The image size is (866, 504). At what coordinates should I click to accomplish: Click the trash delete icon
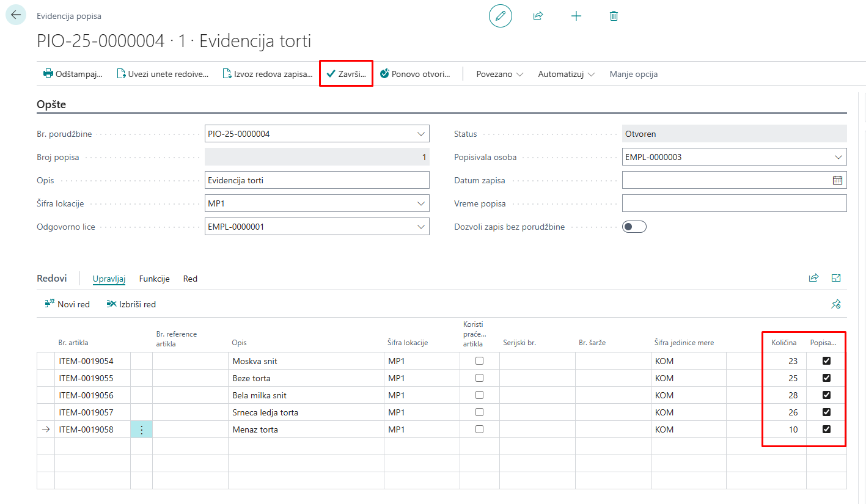(x=614, y=16)
